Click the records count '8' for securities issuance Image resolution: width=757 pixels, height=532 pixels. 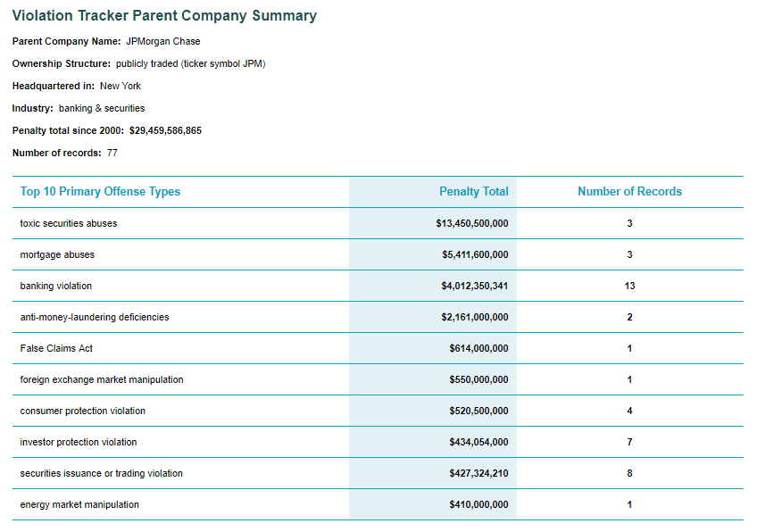(629, 474)
